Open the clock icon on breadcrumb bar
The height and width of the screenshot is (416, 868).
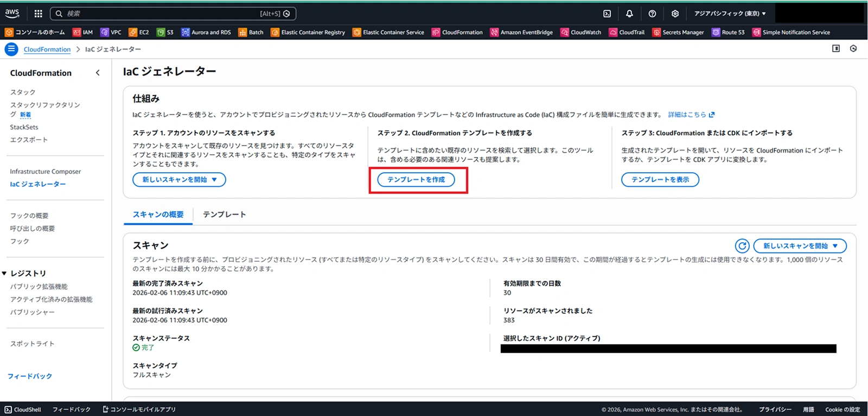[x=853, y=49]
